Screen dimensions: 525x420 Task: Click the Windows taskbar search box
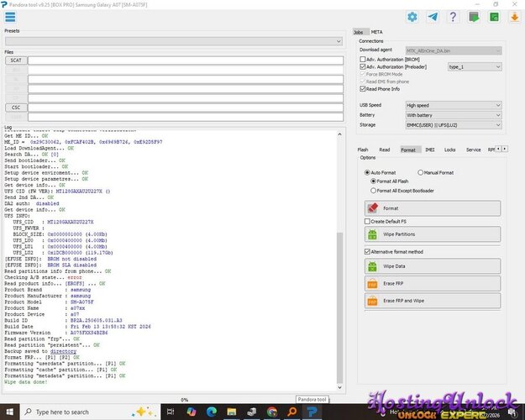click(x=91, y=412)
